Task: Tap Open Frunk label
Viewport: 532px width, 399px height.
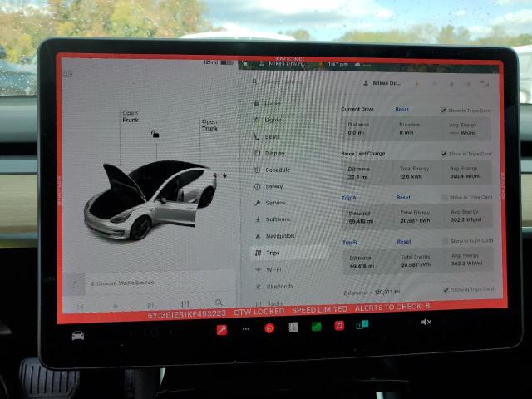Action: point(130,116)
